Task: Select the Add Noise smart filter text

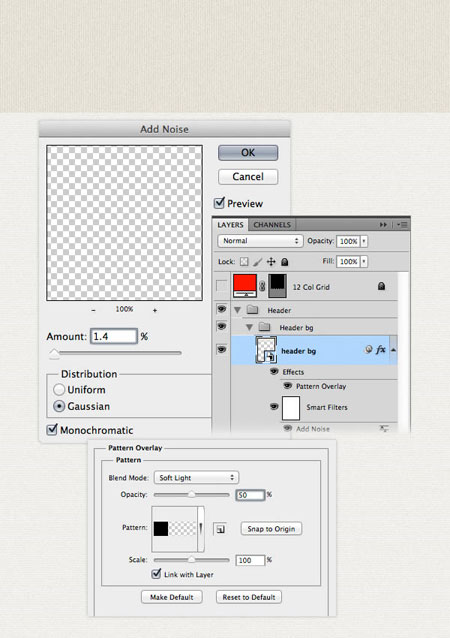Action: (x=313, y=428)
